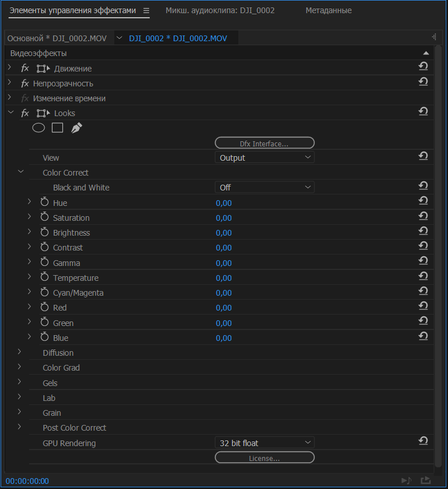Open the Микш. аудиоклипа tab
This screenshot has width=448, height=489.
pos(220,11)
